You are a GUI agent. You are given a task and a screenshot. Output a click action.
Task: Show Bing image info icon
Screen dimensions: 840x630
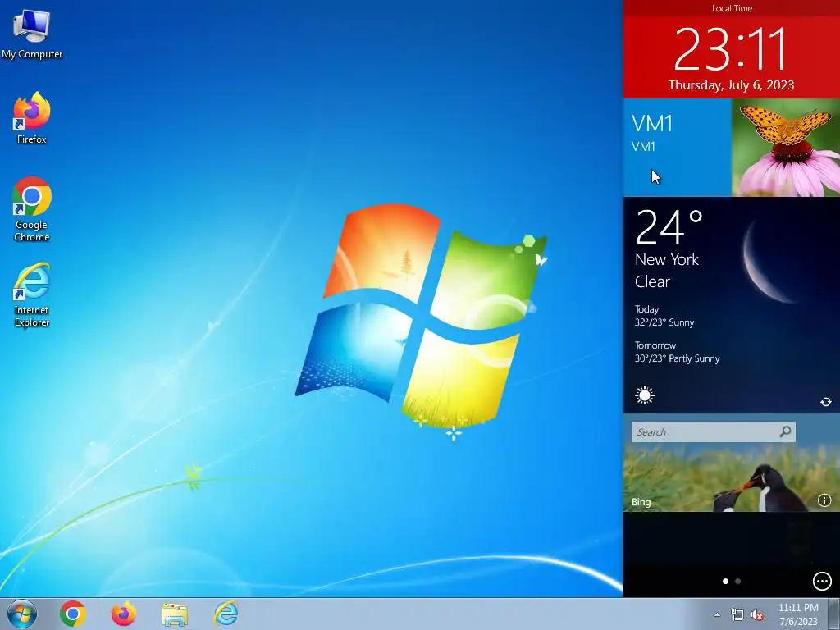click(824, 500)
